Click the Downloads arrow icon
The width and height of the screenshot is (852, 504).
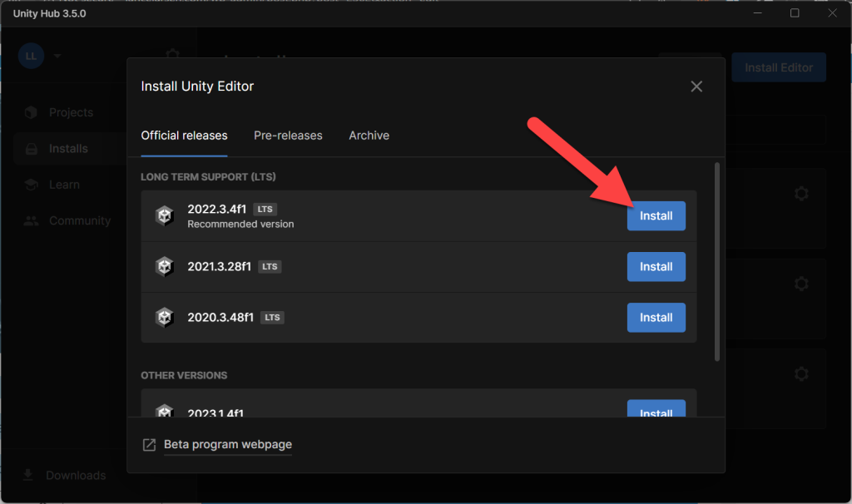(27, 475)
